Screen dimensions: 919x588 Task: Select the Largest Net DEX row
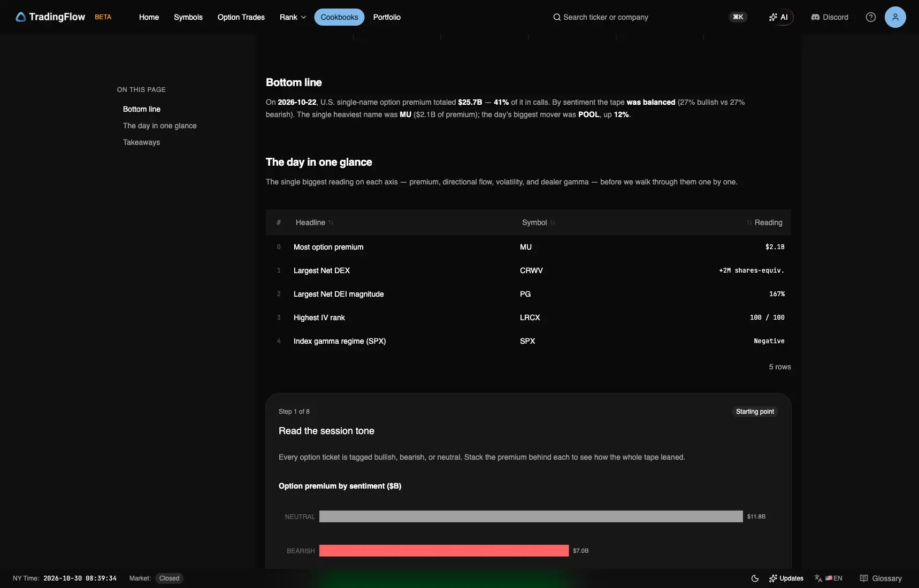pyautogui.click(x=529, y=270)
